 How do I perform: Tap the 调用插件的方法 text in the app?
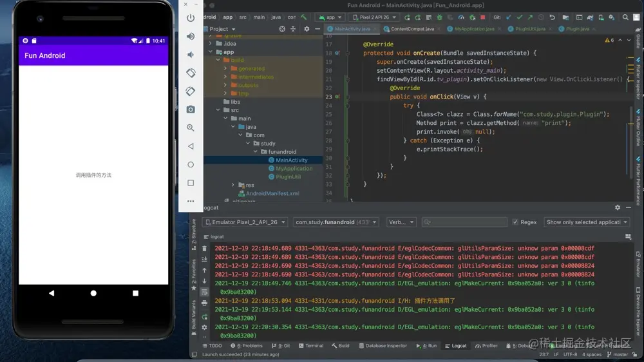pyautogui.click(x=93, y=175)
